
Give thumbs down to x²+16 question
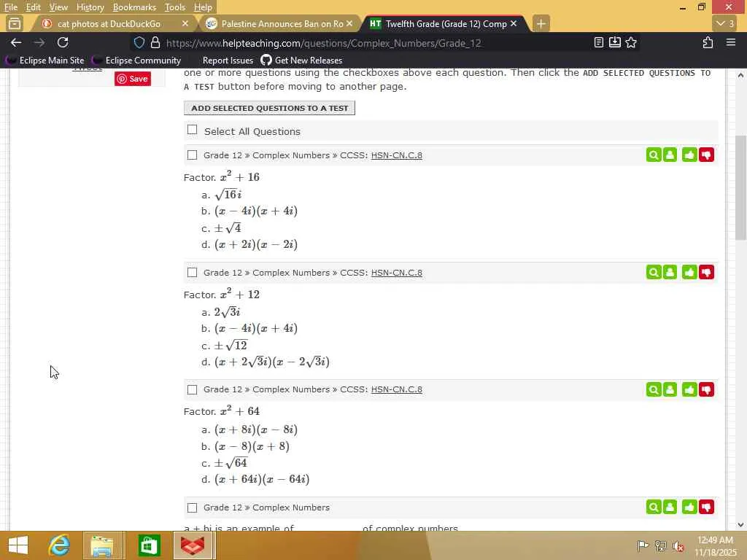[706, 155]
